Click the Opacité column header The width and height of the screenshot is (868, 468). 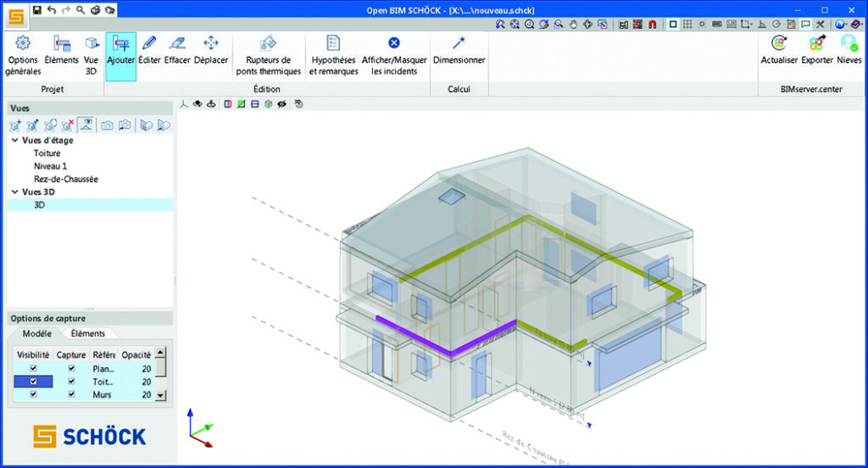point(136,354)
